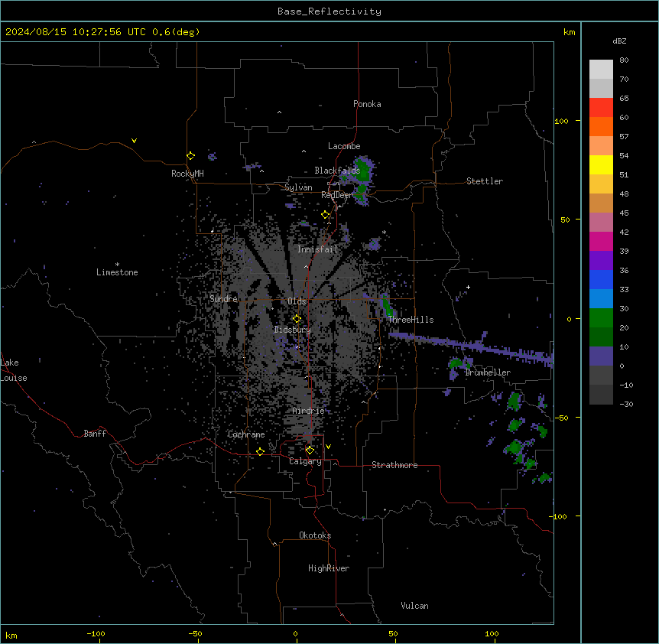Click the 50 tick on the right axis
659x644 pixels.
coord(565,220)
